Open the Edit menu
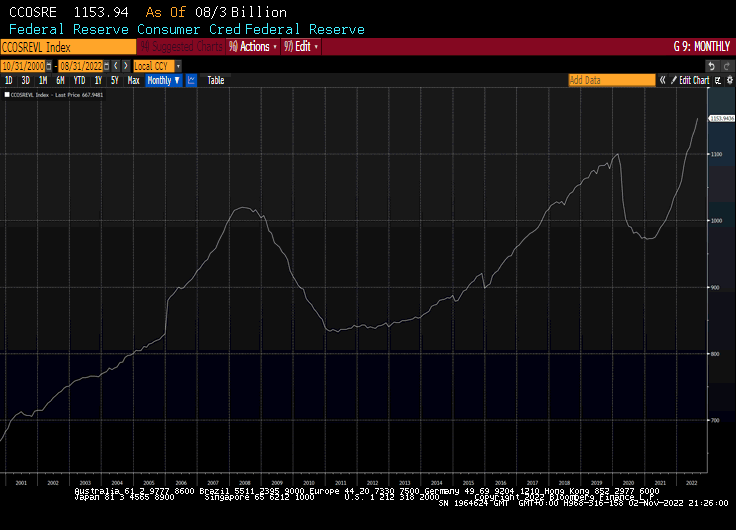This screenshot has width=736, height=530. point(302,47)
